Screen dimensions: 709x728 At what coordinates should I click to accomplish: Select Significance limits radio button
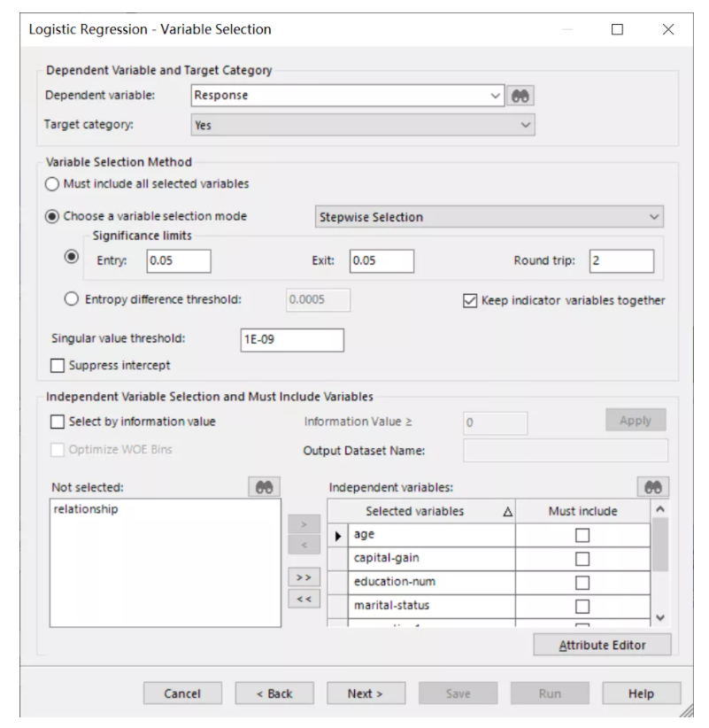[x=72, y=256]
